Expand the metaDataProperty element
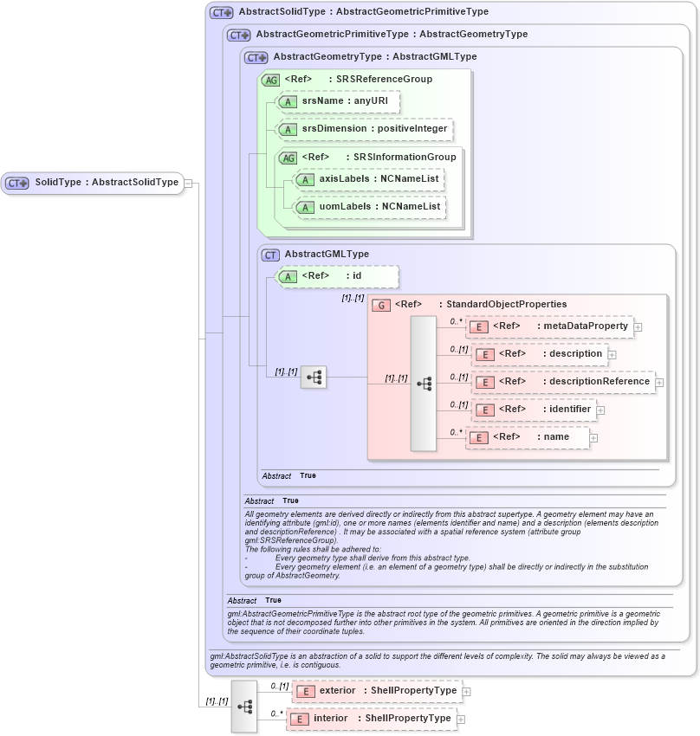700x736 pixels. (x=638, y=327)
